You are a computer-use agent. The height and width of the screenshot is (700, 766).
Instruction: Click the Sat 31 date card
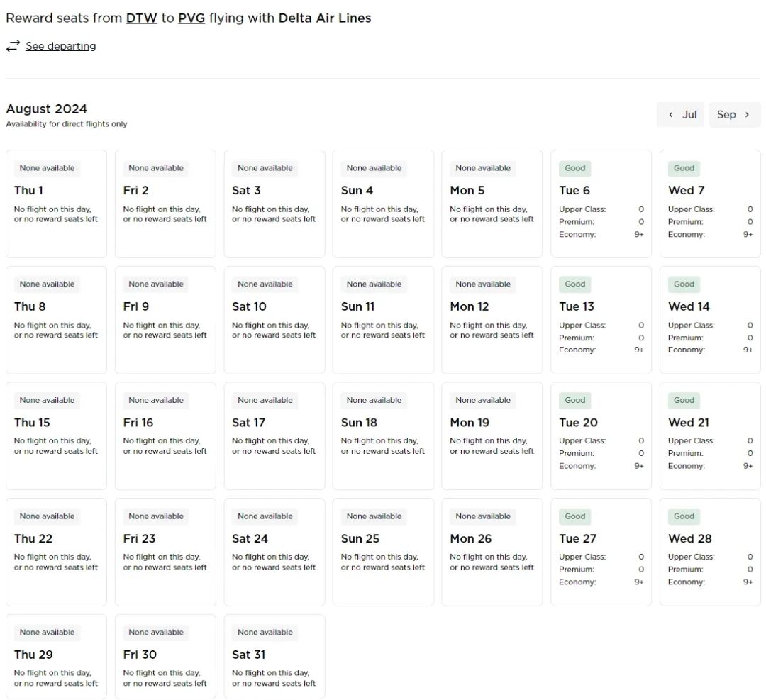coord(274,656)
